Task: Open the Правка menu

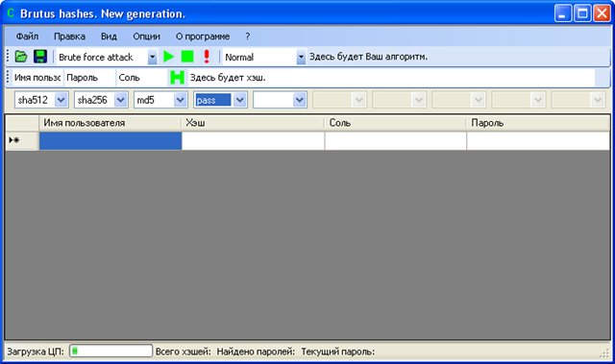Action: 69,36
